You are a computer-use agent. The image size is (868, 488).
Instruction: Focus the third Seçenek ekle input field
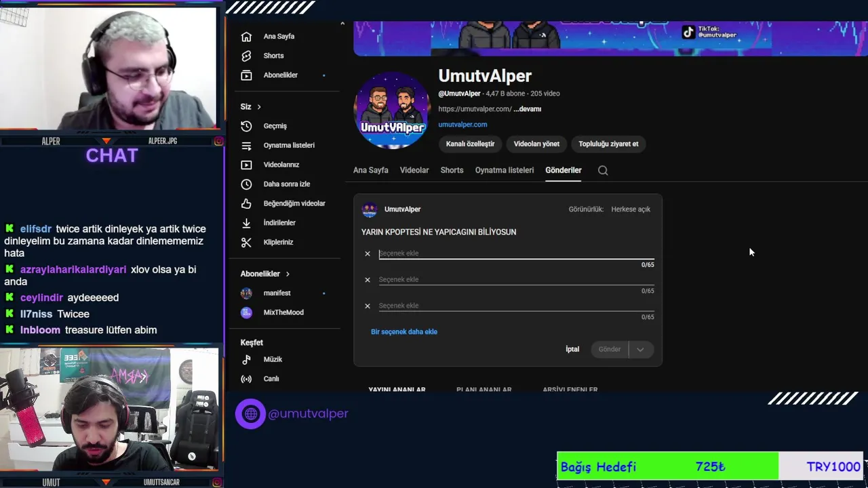point(516,306)
